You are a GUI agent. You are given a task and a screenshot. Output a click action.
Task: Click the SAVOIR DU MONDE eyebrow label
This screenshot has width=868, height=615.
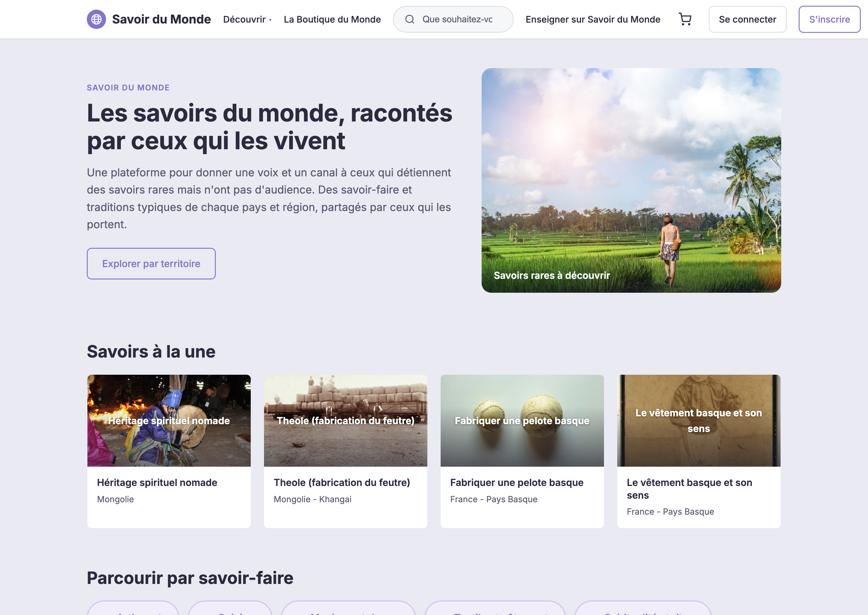(x=128, y=87)
